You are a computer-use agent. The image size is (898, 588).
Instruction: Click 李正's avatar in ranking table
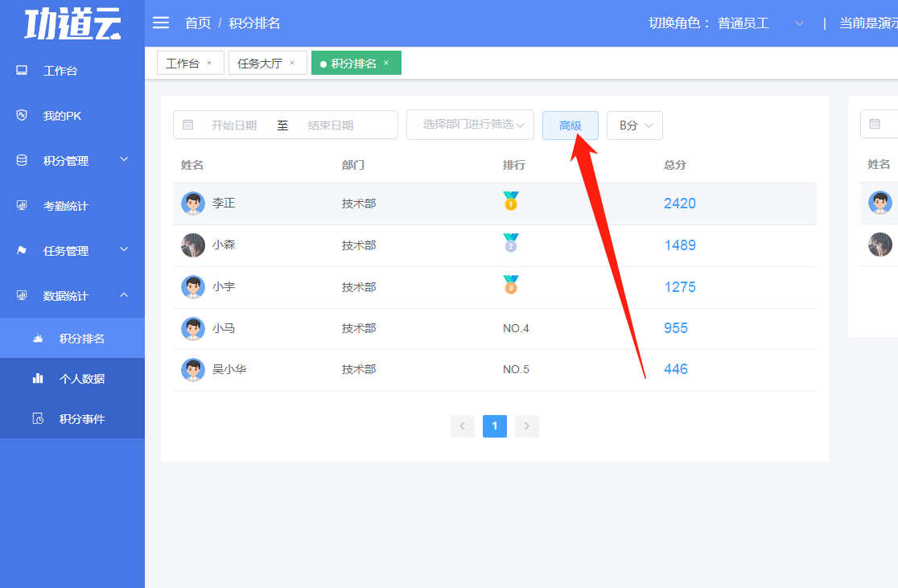click(193, 204)
